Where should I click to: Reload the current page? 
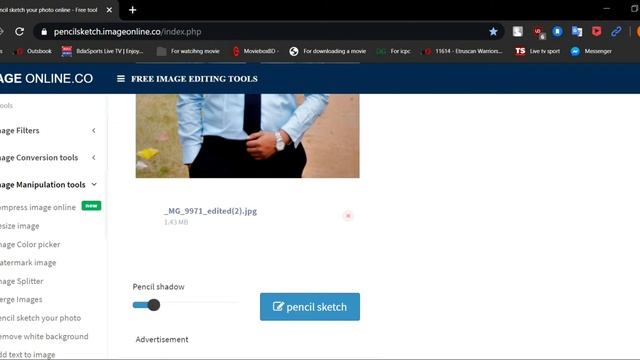[x=19, y=31]
